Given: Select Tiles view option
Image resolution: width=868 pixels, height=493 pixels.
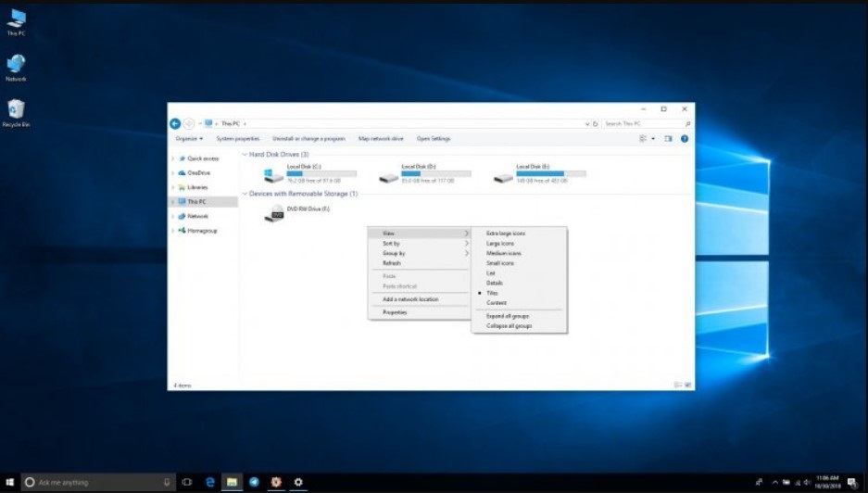Looking at the screenshot, I should (492, 293).
